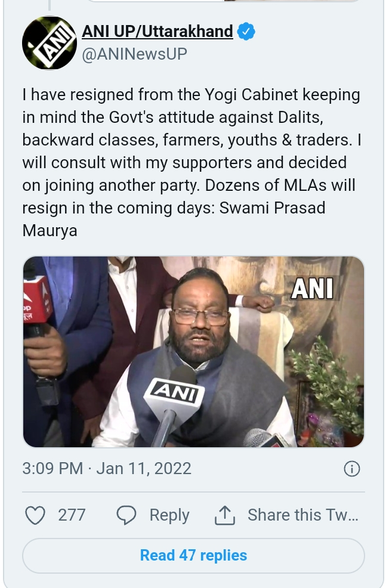Click the 277 likes count

[x=72, y=515]
